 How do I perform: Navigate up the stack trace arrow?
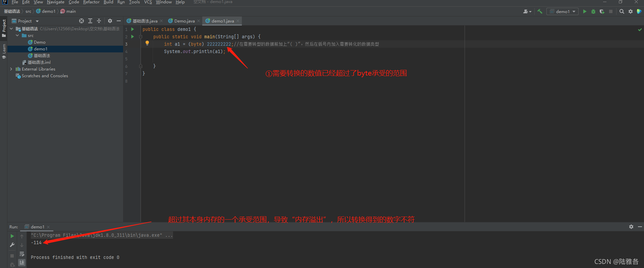[x=22, y=236]
